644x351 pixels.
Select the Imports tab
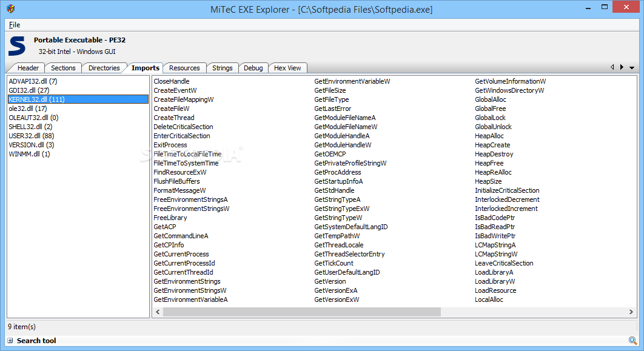[146, 68]
